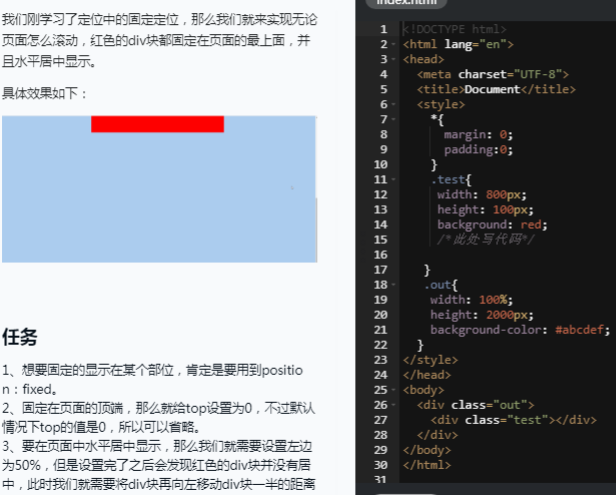616x495 pixels.
Task: Click the '任务' heading
Action: tap(20, 337)
